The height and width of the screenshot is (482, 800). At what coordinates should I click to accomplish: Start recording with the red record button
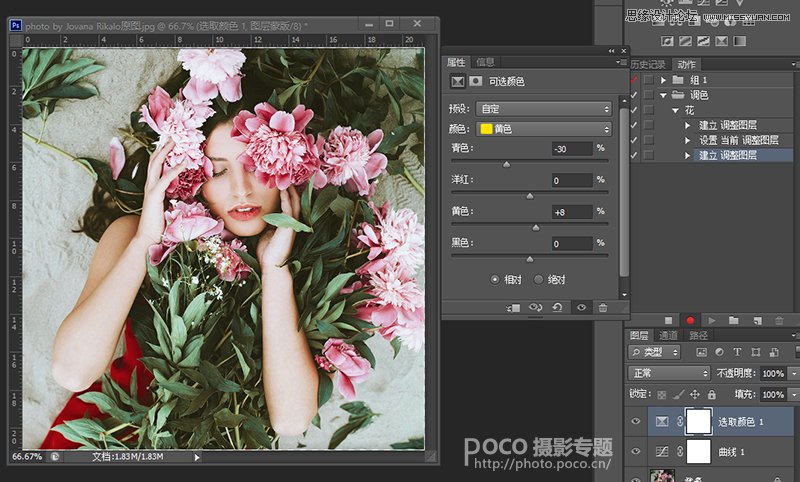tap(690, 320)
